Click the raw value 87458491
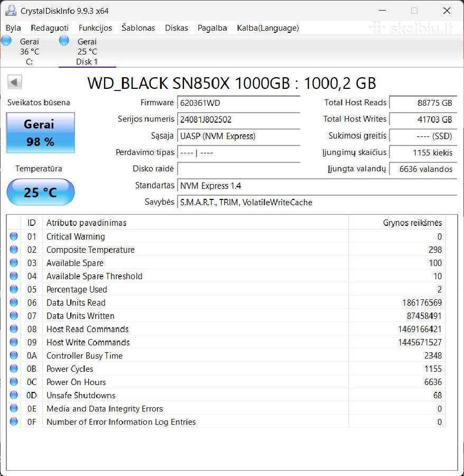This screenshot has width=464, height=476. pos(424,316)
